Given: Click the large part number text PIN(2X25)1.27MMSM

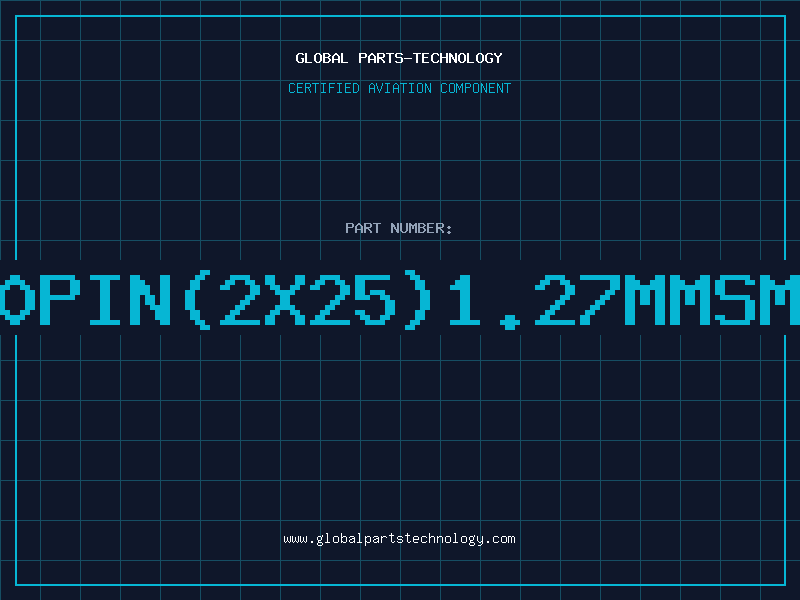Looking at the screenshot, I should click(x=400, y=299).
